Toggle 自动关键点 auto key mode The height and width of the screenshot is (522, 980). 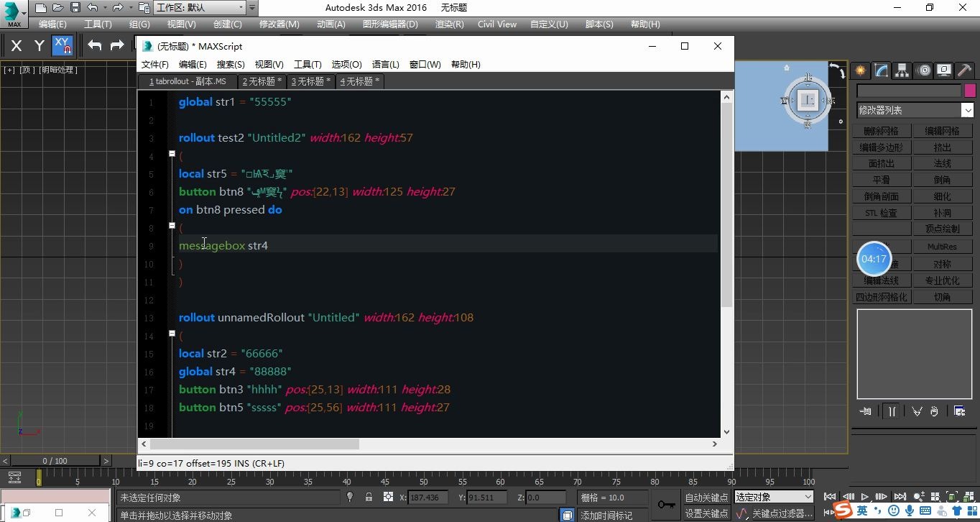(x=706, y=498)
